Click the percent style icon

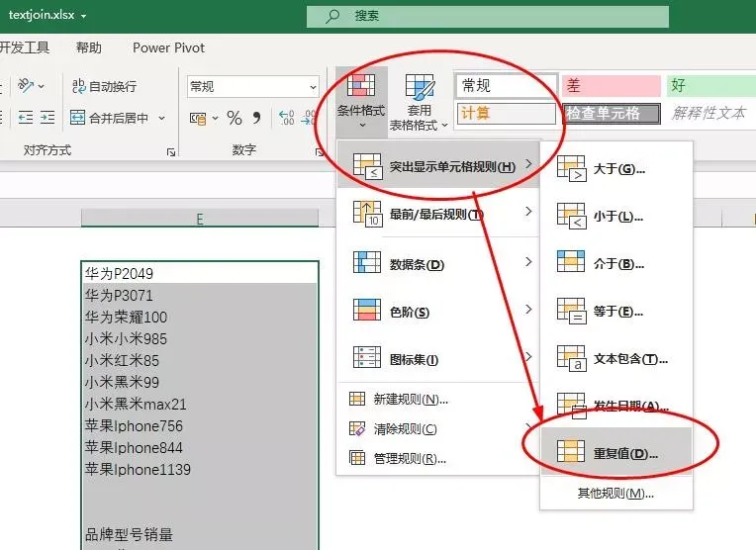(235, 118)
